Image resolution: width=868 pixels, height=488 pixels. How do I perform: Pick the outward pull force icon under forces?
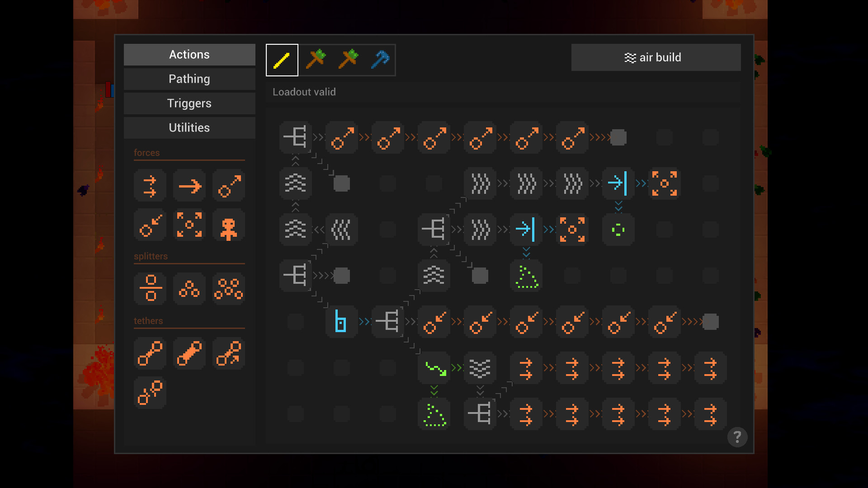click(228, 185)
